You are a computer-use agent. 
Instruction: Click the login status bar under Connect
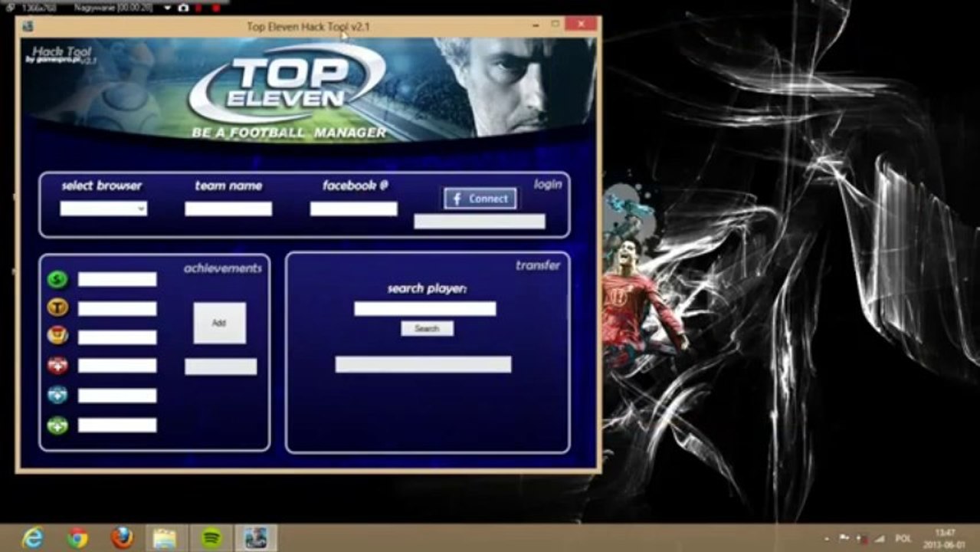point(480,222)
